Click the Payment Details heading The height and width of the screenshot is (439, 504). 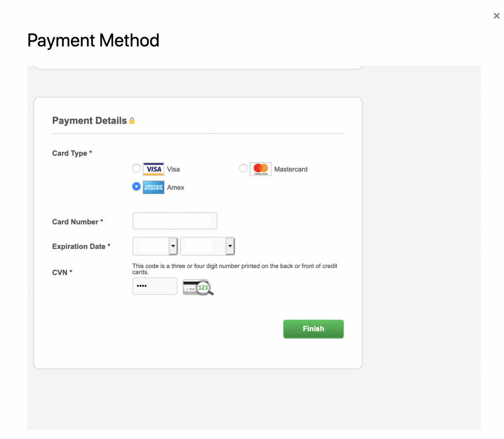click(x=90, y=121)
